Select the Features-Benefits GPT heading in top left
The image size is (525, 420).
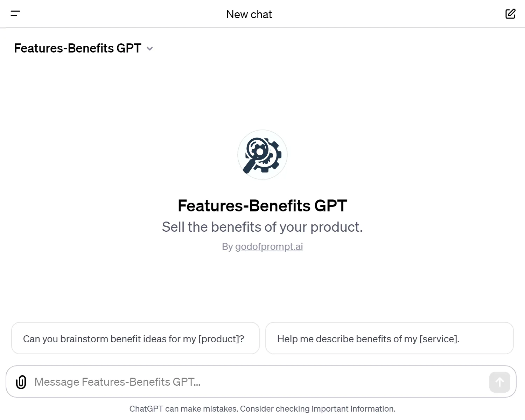point(77,48)
